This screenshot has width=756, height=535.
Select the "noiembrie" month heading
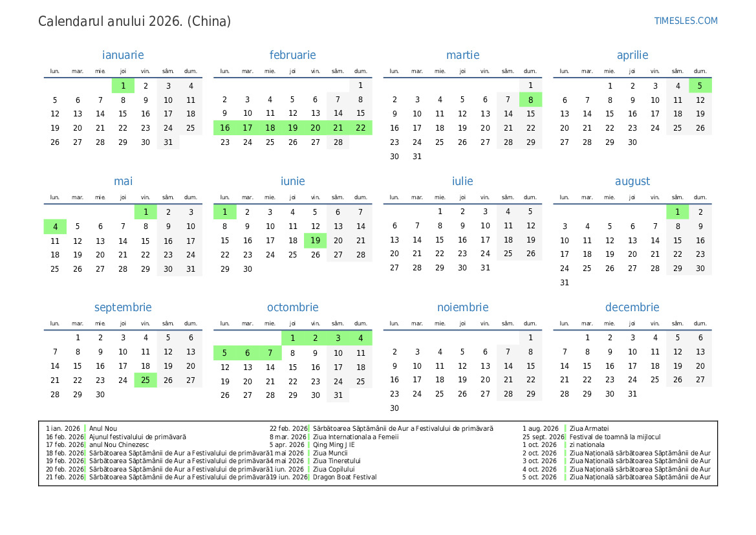[463, 307]
